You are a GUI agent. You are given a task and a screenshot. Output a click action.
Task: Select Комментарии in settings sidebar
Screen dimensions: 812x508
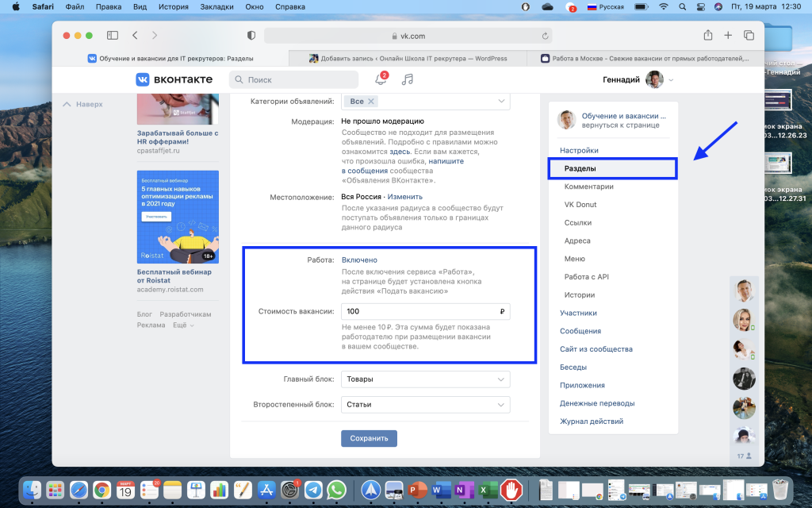(588, 187)
